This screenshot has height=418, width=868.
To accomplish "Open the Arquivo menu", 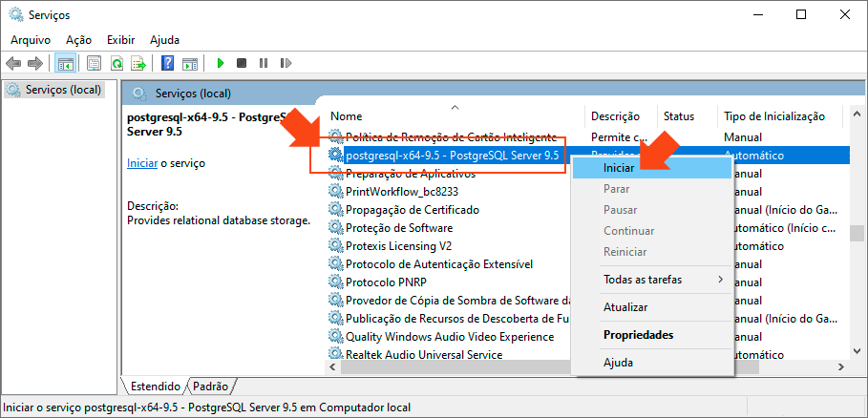I will click(31, 40).
